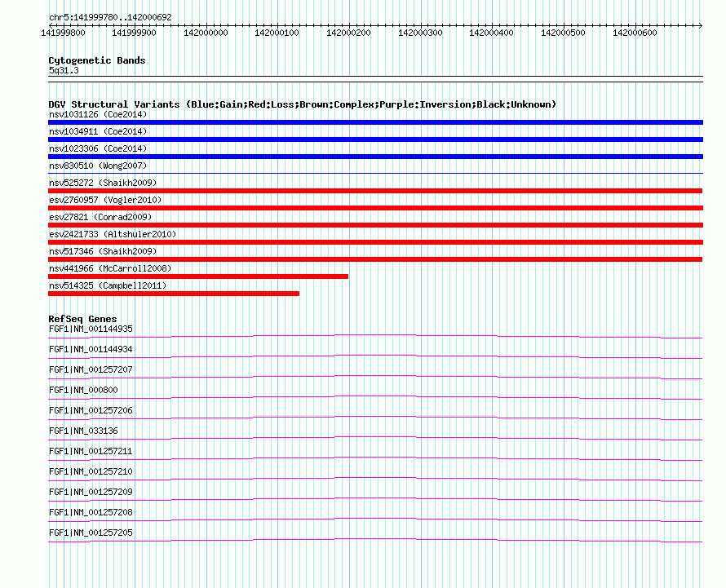Click the blue gain bar under nsv1034911
The width and height of the screenshot is (726, 588).
click(375, 139)
